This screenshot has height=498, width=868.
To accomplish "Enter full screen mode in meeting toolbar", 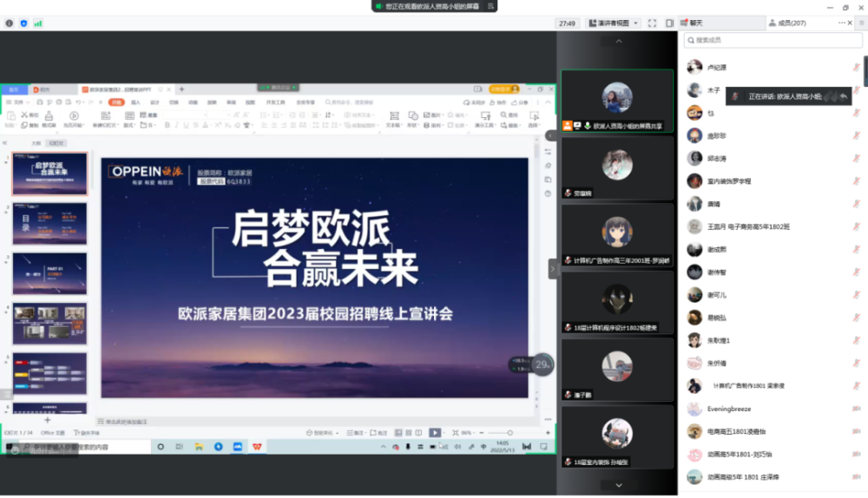I will tap(652, 23).
